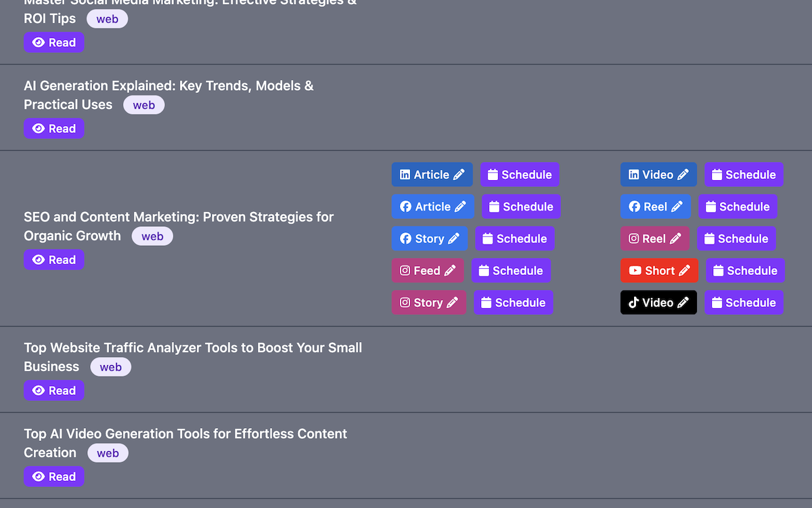The width and height of the screenshot is (812, 508).
Task: Schedule the LinkedIn Article post
Action: pyautogui.click(x=520, y=175)
